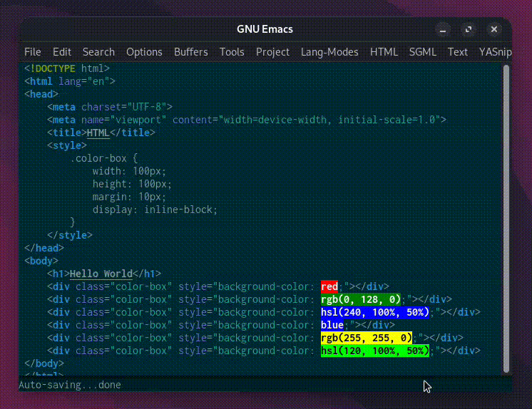Click the Auto-saving...done echo area message
The width and height of the screenshot is (532, 409).
click(70, 385)
